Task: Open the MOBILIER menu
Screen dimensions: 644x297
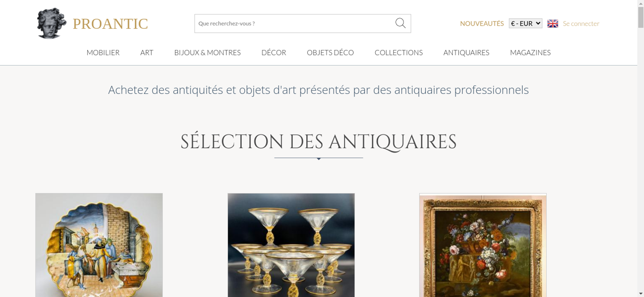Action: coord(103,52)
